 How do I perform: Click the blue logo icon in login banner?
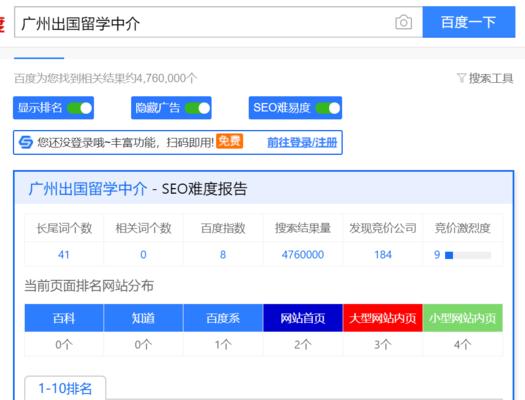(25, 142)
